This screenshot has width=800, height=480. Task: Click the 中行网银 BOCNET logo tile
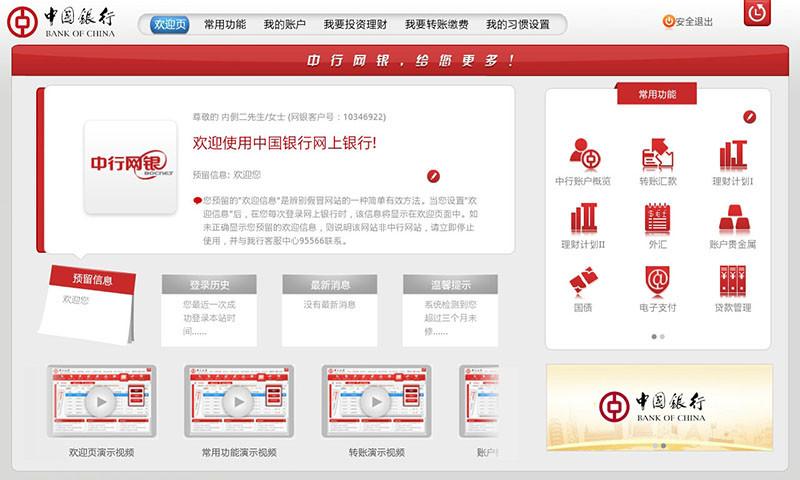tap(131, 167)
